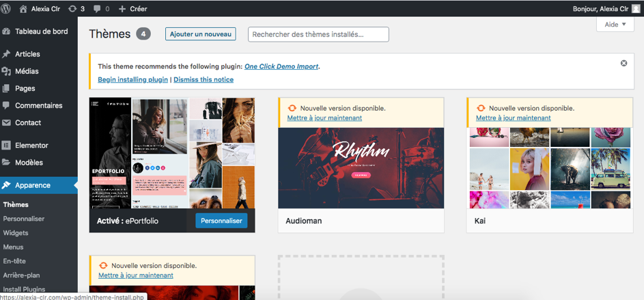Click the Audioman theme name

(303, 221)
